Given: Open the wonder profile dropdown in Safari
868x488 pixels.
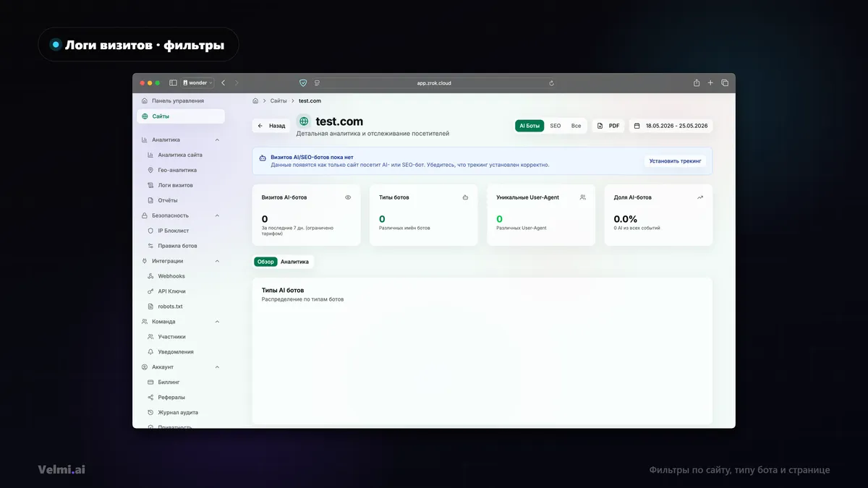Looking at the screenshot, I should pos(197,83).
